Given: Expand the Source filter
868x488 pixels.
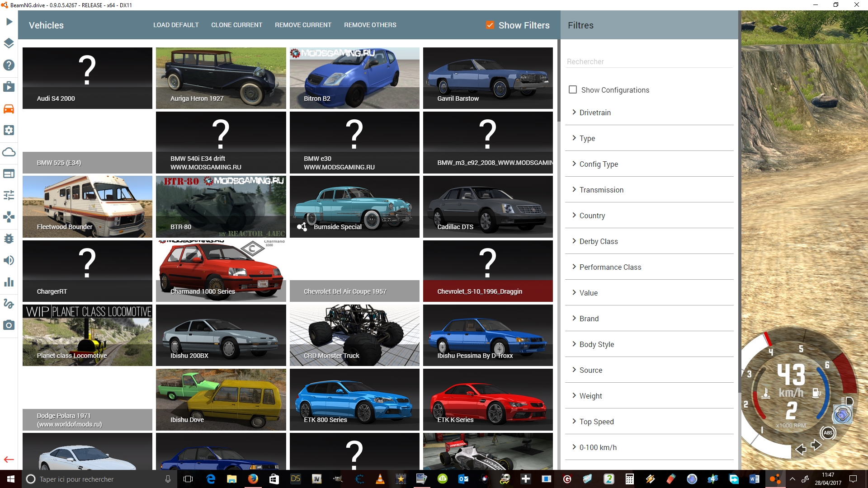Looking at the screenshot, I should click(x=649, y=370).
